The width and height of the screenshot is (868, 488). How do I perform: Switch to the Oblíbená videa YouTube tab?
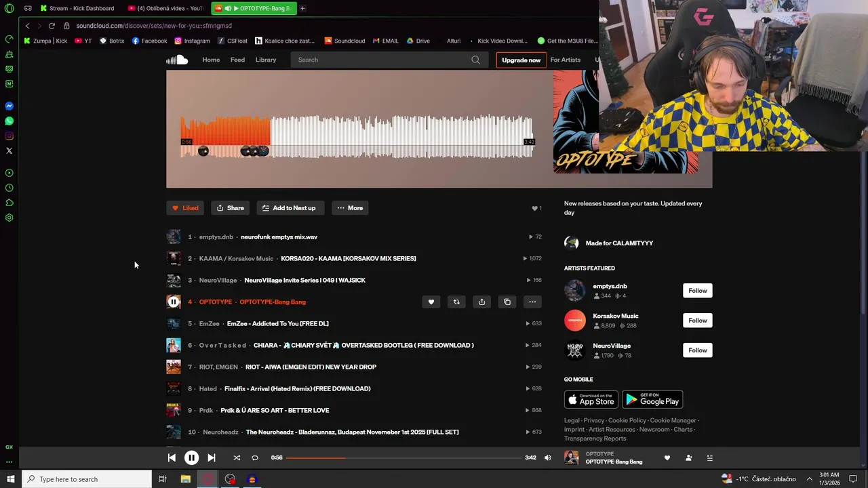166,8
